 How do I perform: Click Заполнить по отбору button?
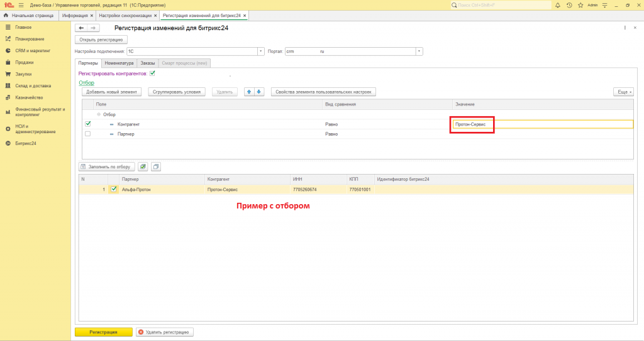tap(107, 166)
